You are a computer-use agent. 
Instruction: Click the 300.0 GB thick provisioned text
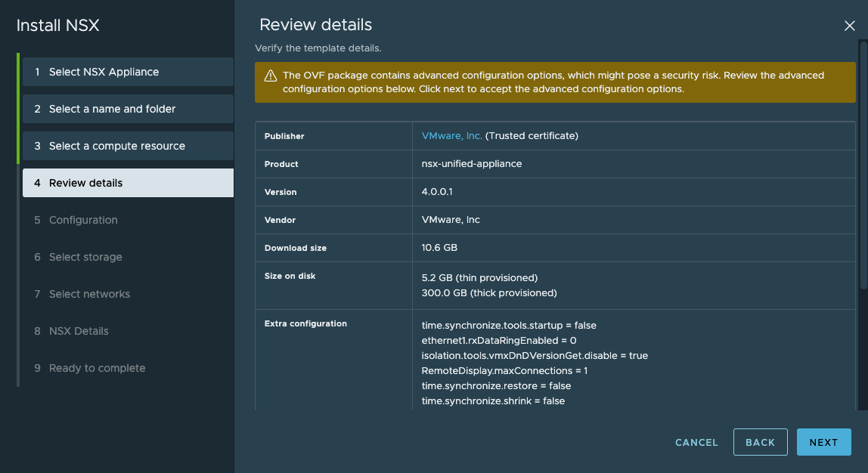(488, 292)
